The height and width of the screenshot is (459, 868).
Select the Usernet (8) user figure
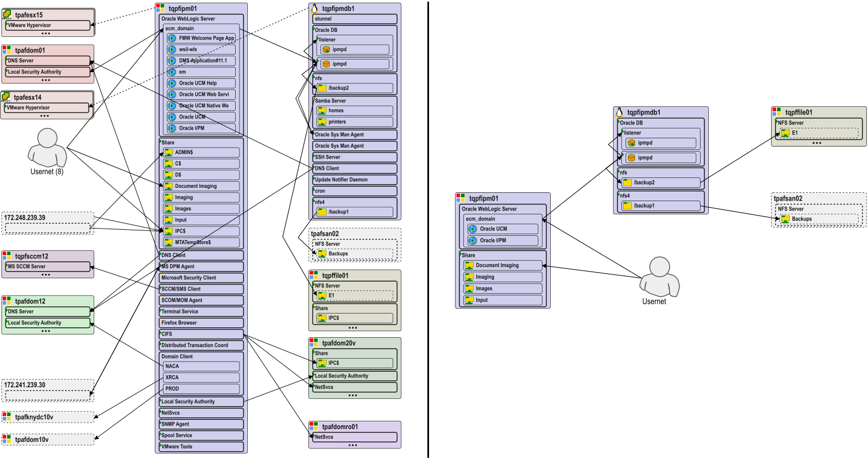pyautogui.click(x=47, y=148)
